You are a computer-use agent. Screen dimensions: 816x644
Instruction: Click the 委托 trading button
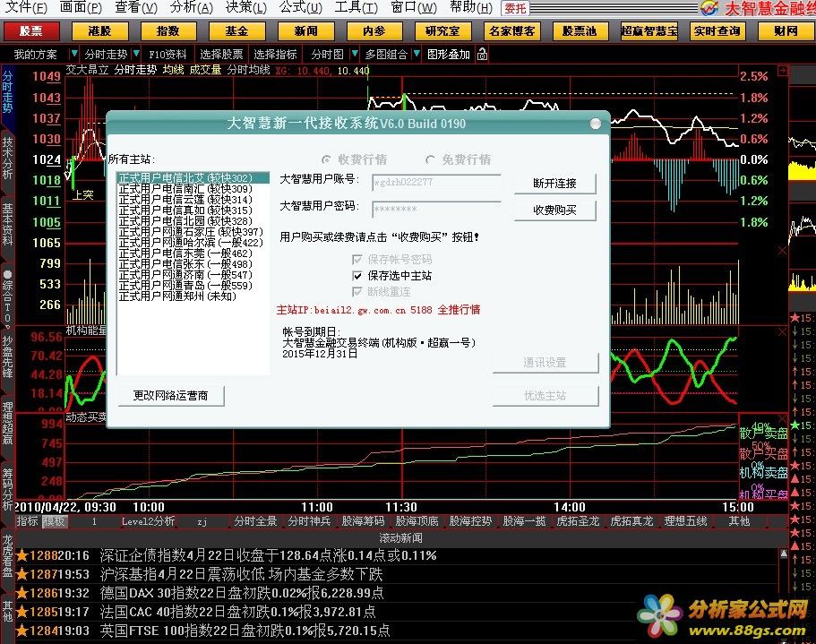coord(515,8)
